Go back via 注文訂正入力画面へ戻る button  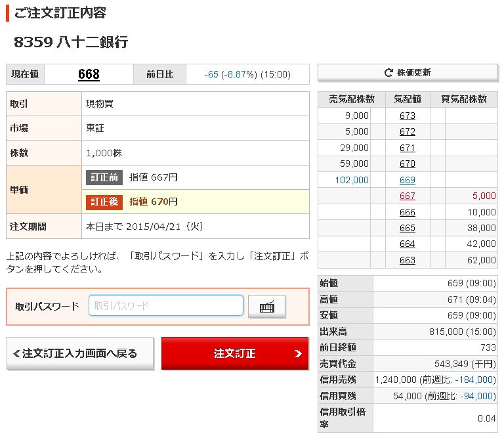pyautogui.click(x=80, y=353)
